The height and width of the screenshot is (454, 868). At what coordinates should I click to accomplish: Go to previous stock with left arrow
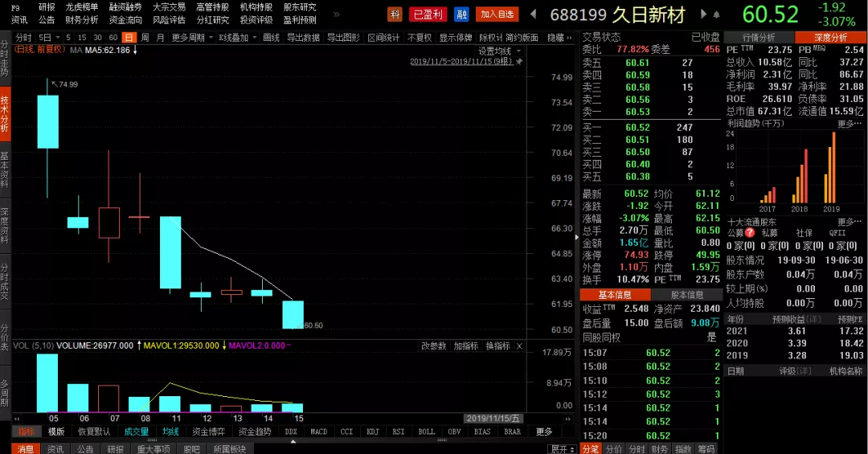[534, 14]
